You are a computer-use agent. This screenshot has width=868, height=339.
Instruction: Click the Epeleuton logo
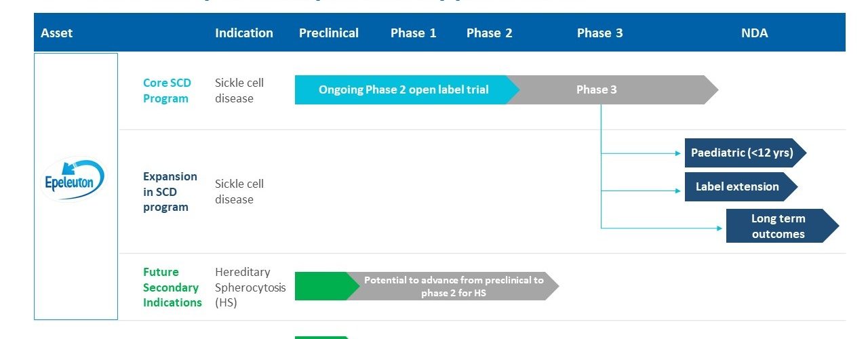pos(71,178)
